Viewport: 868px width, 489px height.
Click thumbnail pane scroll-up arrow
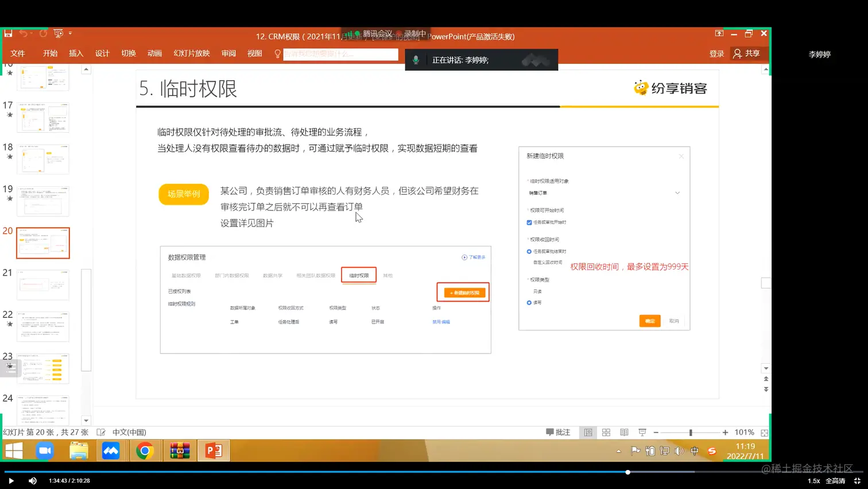pos(86,70)
